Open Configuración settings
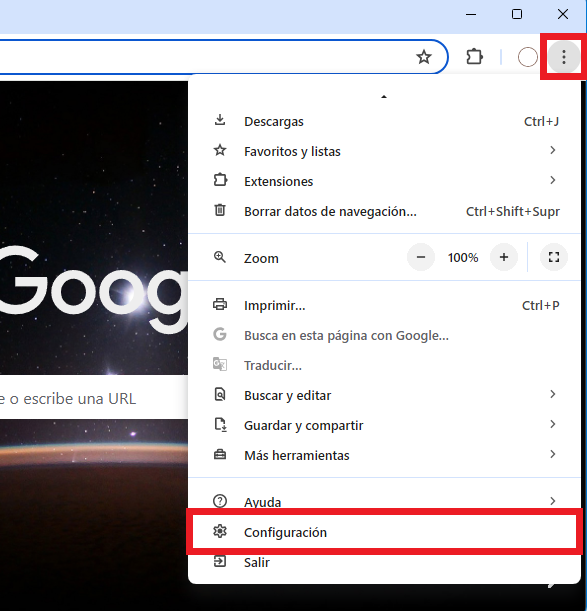Viewport: 587px width, 611px height. point(384,532)
